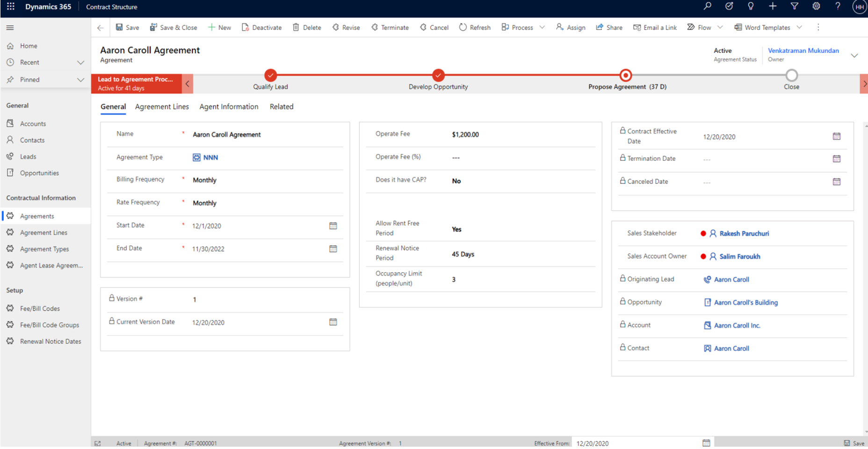868x449 pixels.
Task: Click the lightbulb help suggestion icon
Action: pos(751,7)
